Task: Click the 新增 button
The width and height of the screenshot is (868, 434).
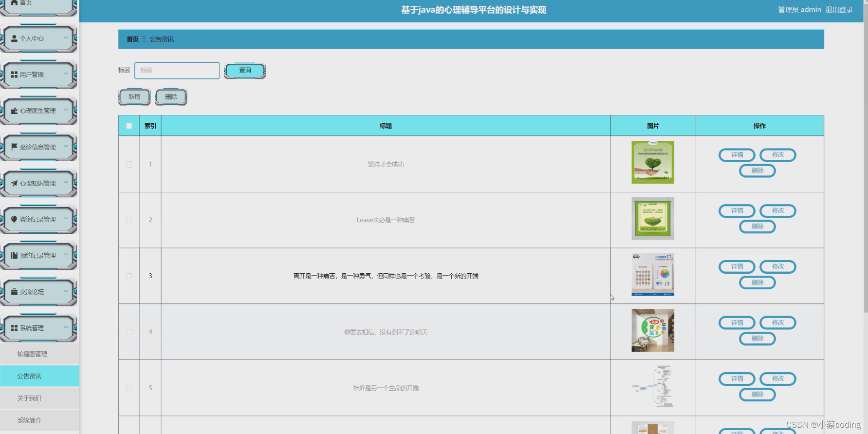Action: coord(134,97)
